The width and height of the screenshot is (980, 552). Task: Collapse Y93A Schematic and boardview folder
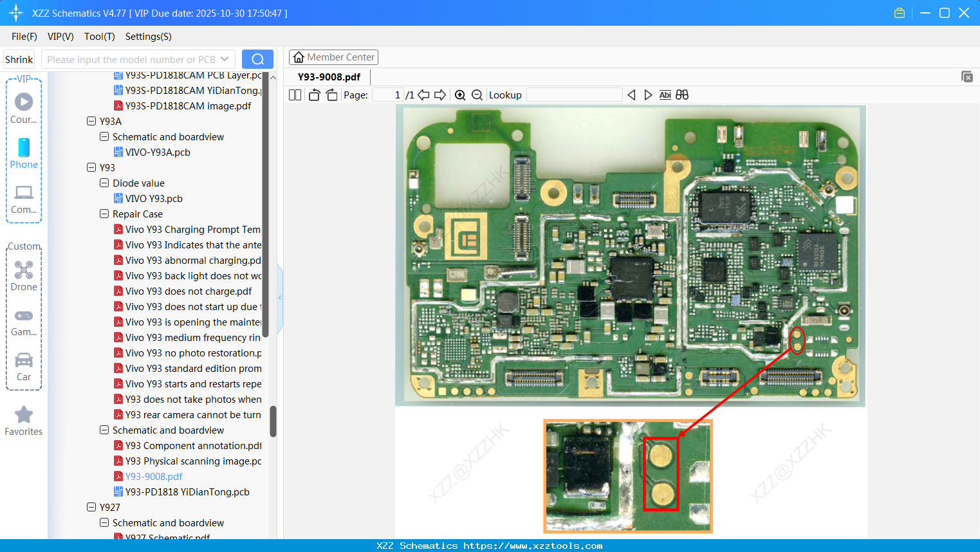tap(104, 136)
